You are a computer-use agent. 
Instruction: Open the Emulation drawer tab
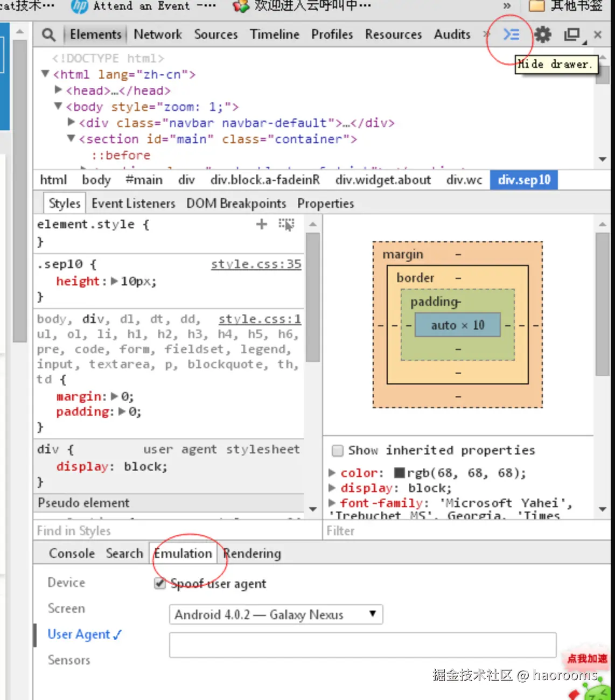coord(183,554)
